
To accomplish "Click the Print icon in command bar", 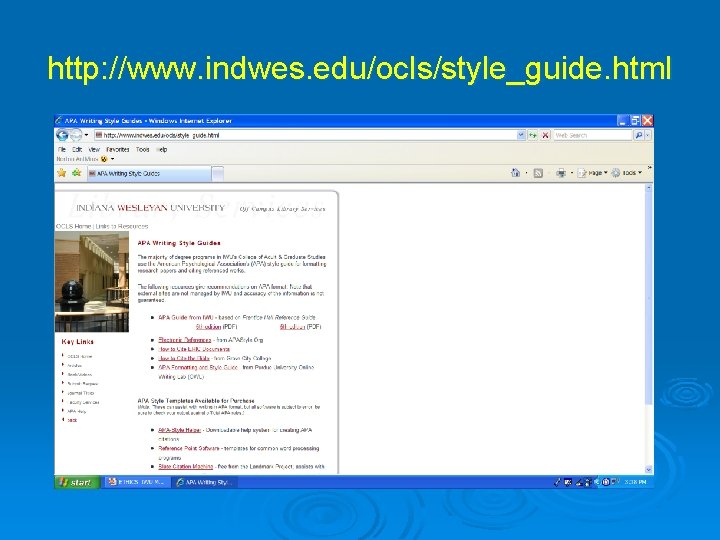I will 561,173.
